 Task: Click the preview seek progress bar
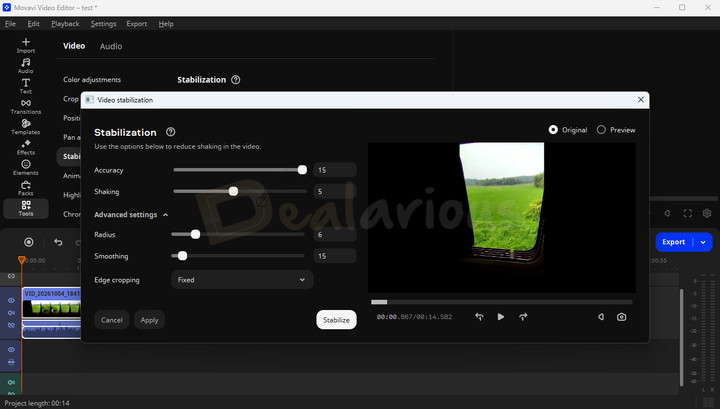[x=501, y=302]
